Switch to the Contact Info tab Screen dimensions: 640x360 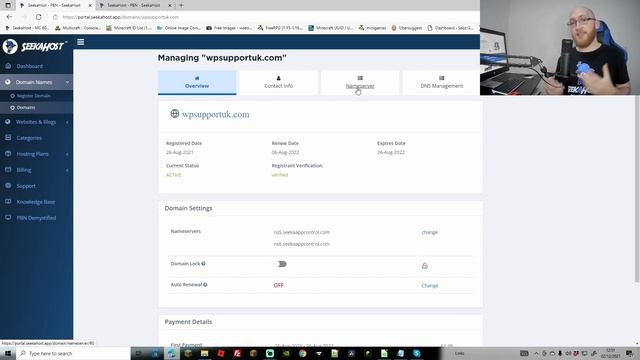(278, 82)
